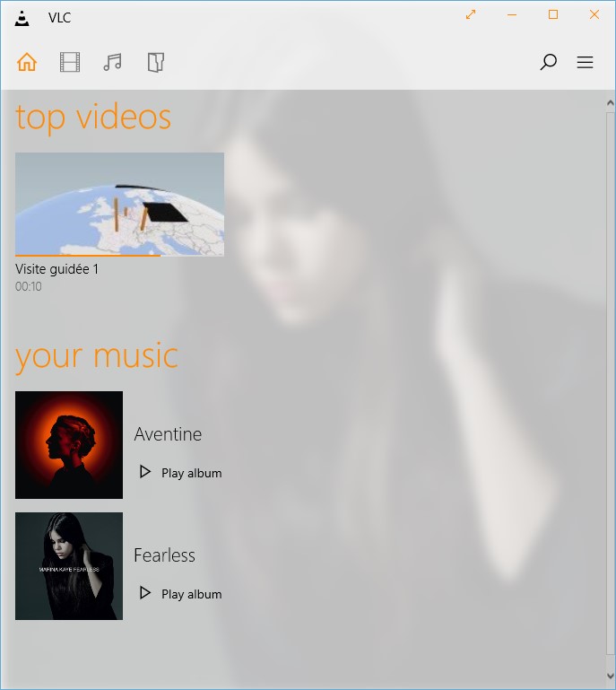Go to the Home tab icon

(x=27, y=62)
